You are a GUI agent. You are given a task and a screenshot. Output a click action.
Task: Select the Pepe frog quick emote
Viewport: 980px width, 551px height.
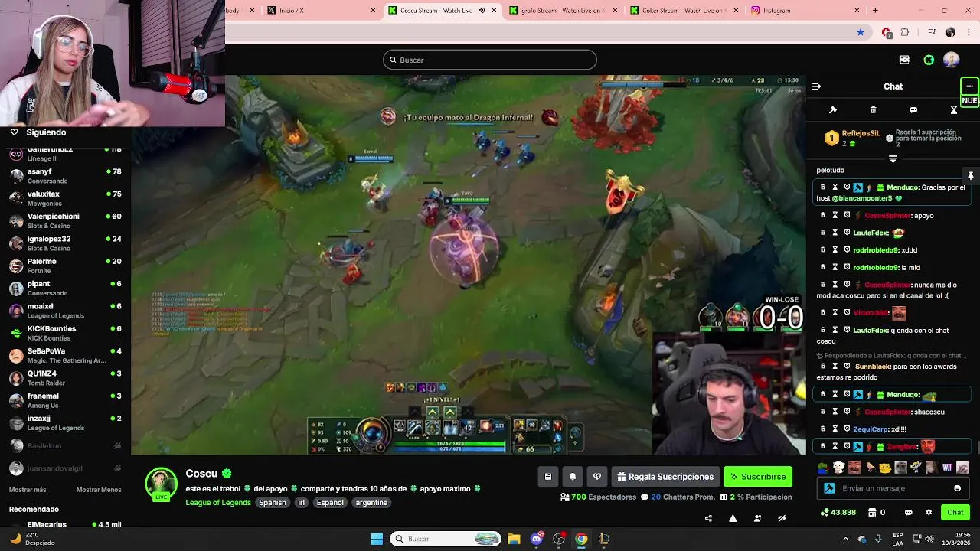point(822,468)
